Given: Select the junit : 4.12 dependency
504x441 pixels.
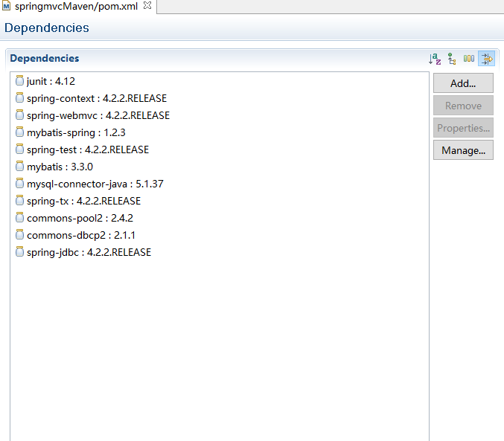Looking at the screenshot, I should [51, 81].
